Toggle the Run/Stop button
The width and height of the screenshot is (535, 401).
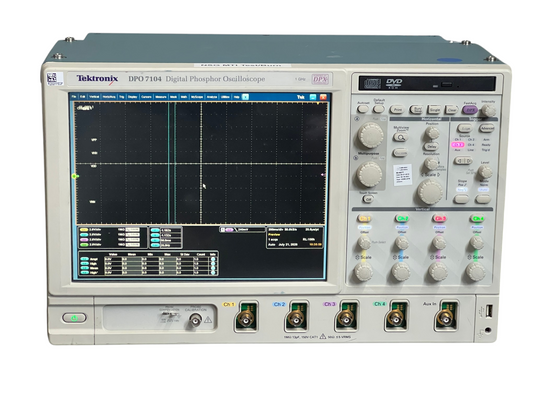coord(416,110)
